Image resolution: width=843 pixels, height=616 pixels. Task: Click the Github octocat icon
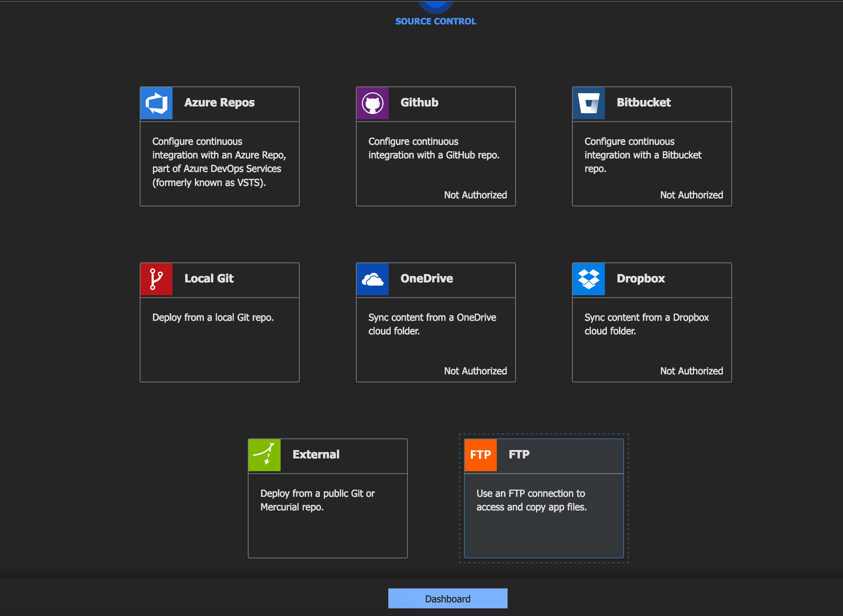point(373,103)
